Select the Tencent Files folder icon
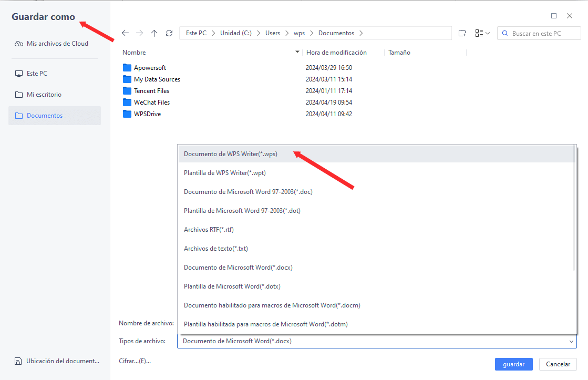Image resolution: width=588 pixels, height=380 pixels. (x=127, y=91)
